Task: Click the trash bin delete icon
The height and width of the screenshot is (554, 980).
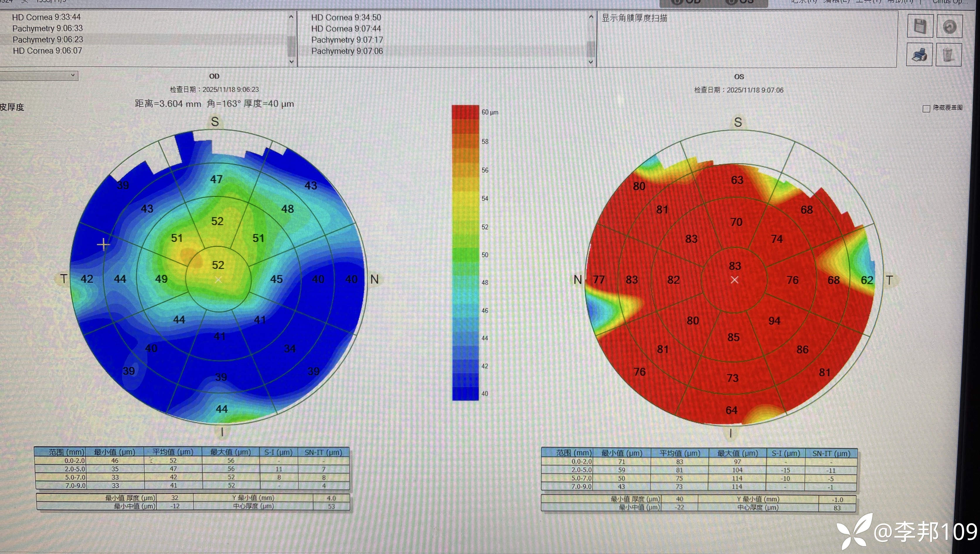Action: [948, 55]
